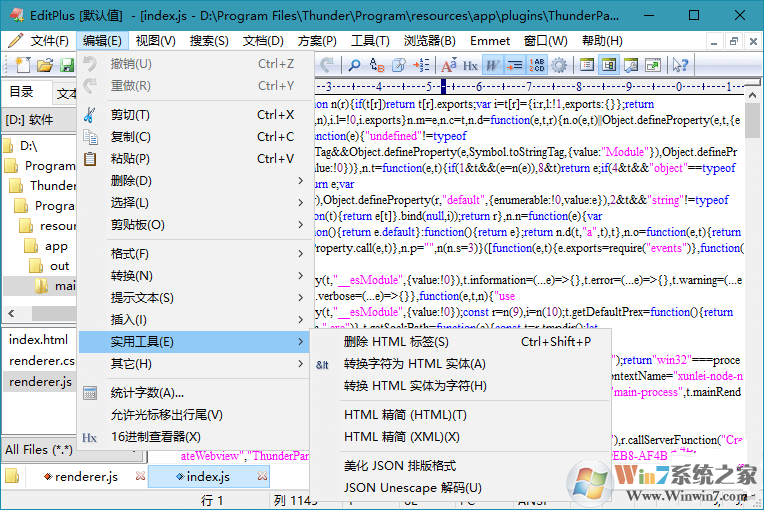Select the 目录 sidebar tab

(22, 92)
